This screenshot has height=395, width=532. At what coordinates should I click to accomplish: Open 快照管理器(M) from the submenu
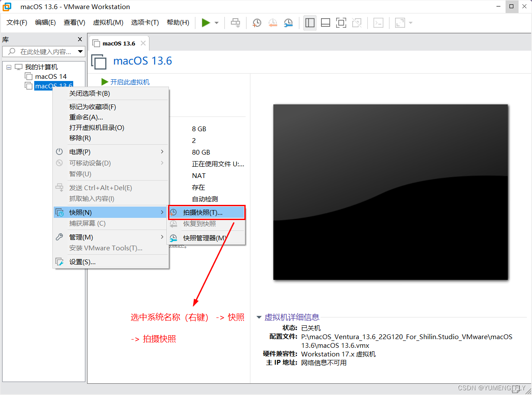coord(207,238)
